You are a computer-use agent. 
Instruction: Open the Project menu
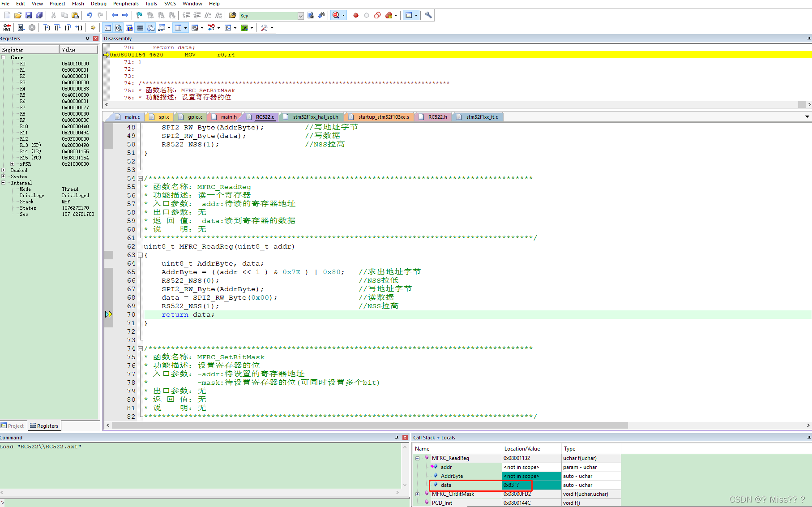pos(57,4)
